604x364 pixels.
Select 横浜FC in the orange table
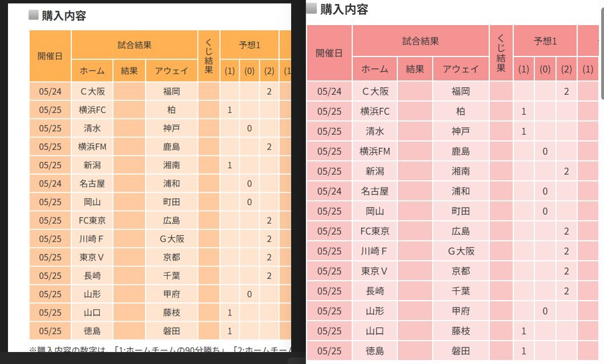[92, 110]
